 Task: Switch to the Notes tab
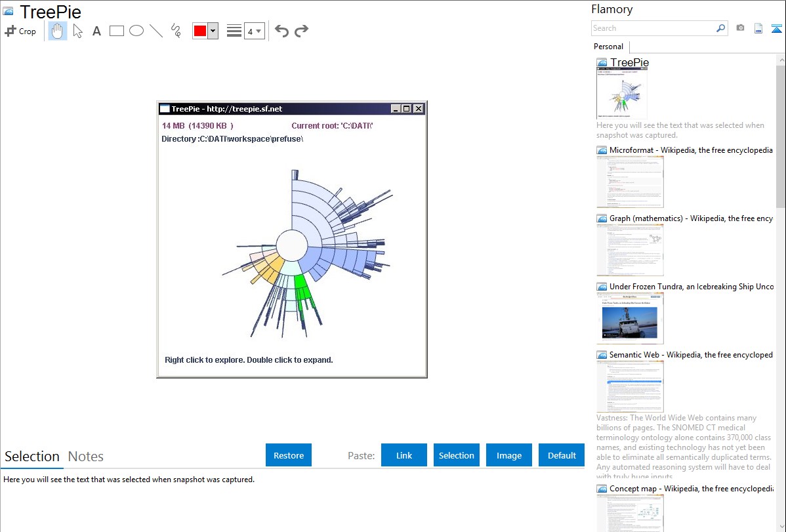click(86, 457)
